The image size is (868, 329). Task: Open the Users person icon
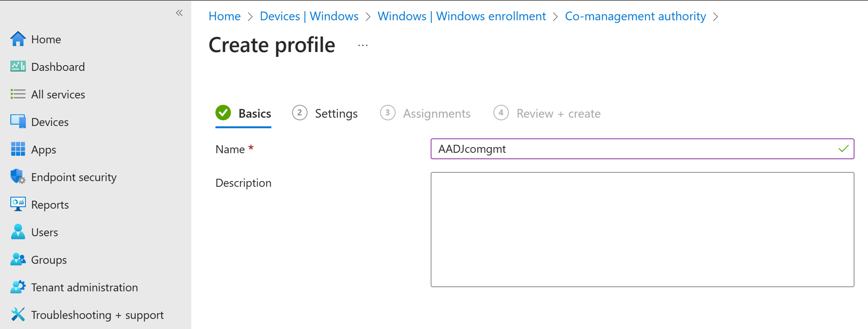tap(18, 232)
